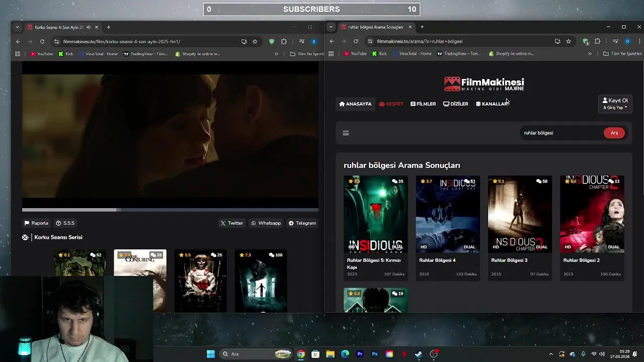Open the Annabelle doll poster rated 5.5
This screenshot has height=362, width=644.
(x=200, y=281)
